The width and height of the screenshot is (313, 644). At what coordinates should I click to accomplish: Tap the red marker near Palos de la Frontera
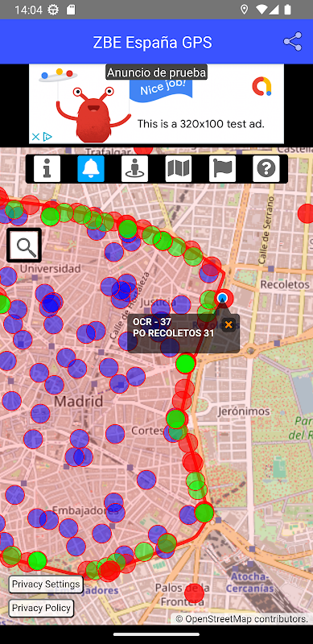194,592
